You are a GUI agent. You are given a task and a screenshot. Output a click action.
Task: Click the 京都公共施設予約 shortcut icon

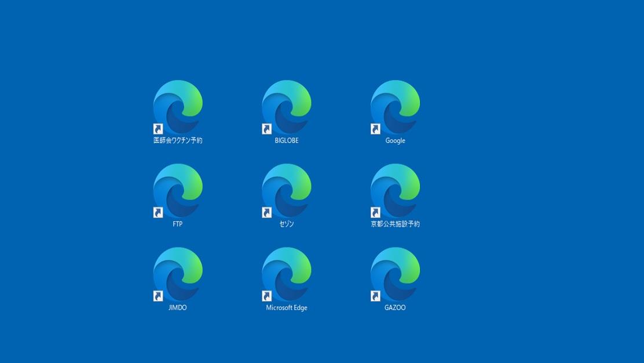(395, 190)
